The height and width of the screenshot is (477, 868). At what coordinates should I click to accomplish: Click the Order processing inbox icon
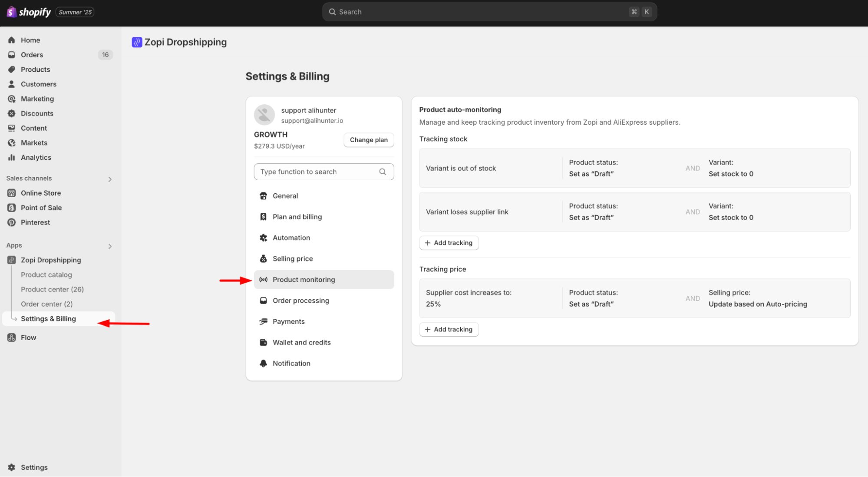[263, 301]
